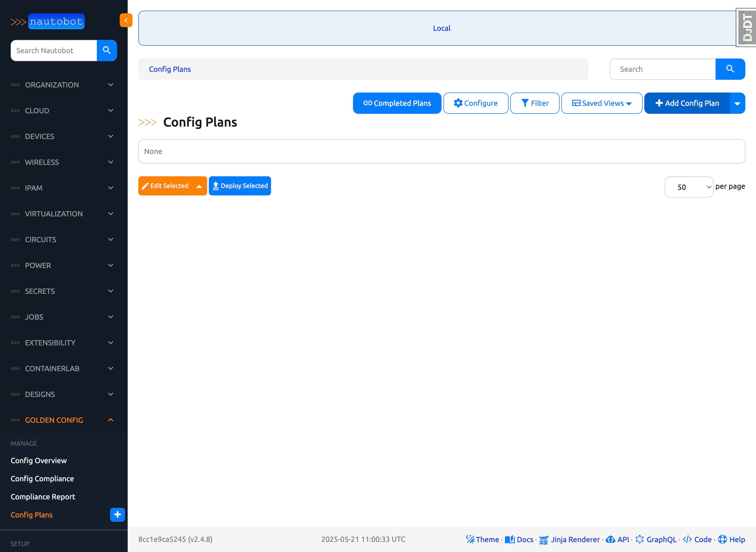Click the Config Plans search input field

tap(662, 69)
